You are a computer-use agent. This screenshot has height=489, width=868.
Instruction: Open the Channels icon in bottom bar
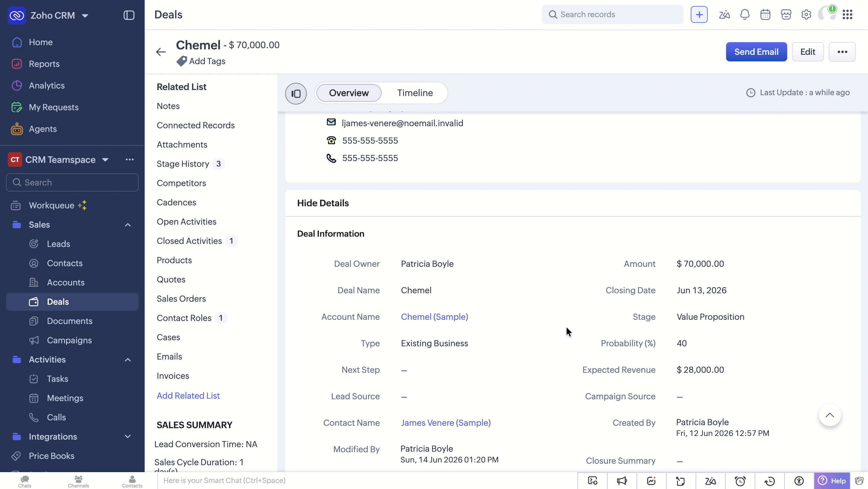(x=78, y=481)
